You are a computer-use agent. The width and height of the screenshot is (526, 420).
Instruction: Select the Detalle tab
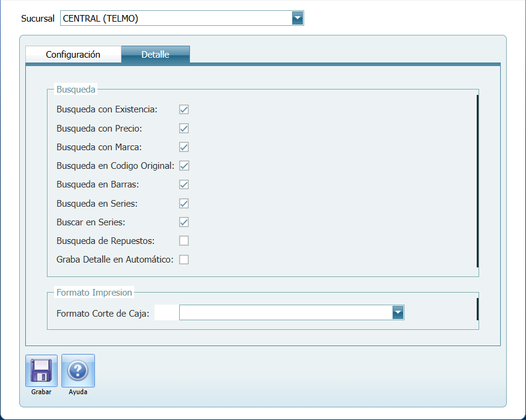[x=155, y=55]
